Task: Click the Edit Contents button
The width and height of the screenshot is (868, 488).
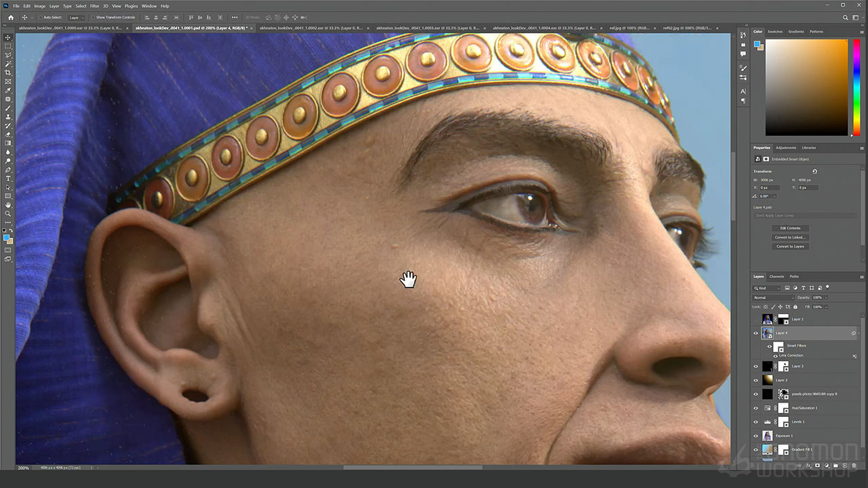Action: pos(790,228)
